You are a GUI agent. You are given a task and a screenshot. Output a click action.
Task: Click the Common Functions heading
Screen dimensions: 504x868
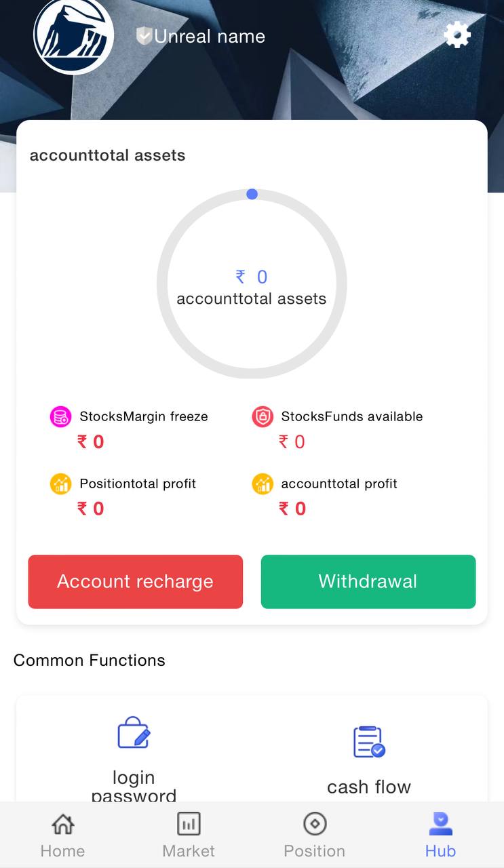click(90, 660)
